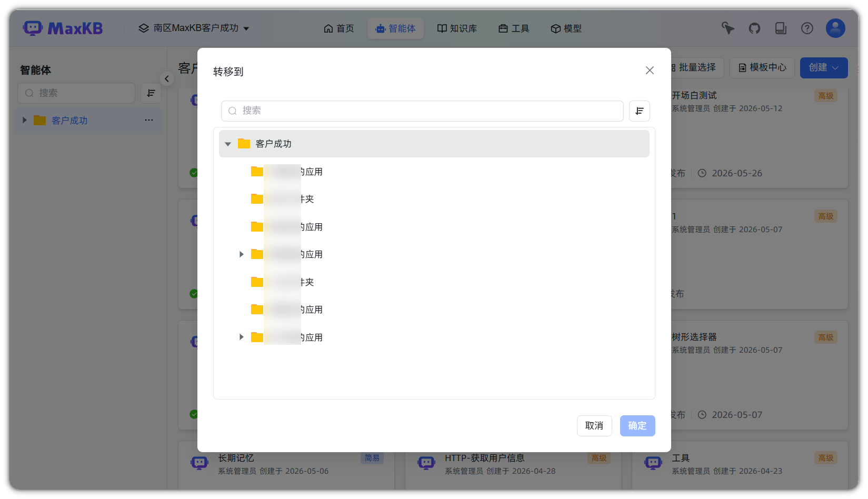
Task: Click the MaxKB logo
Action: coord(63,28)
